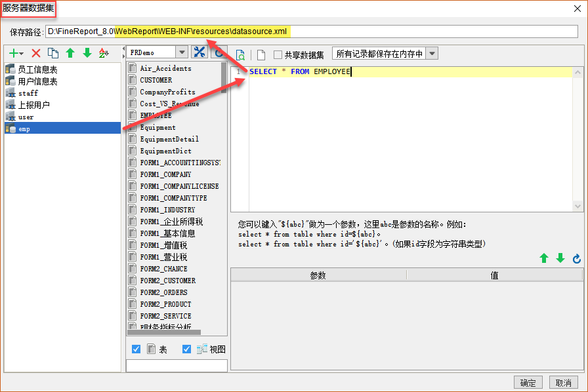Select the 上报用户 dataset
This screenshot has height=392, width=588.
[62, 105]
